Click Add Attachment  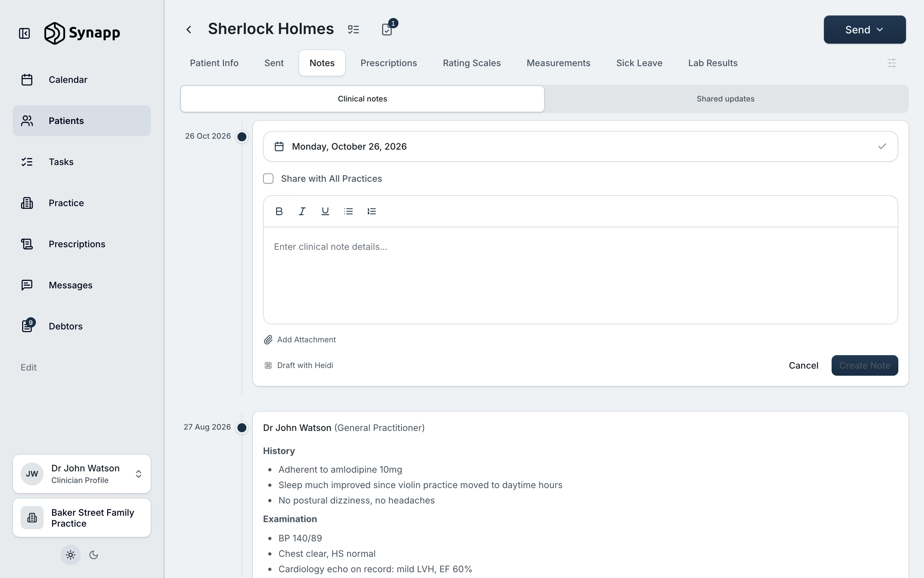pos(300,339)
